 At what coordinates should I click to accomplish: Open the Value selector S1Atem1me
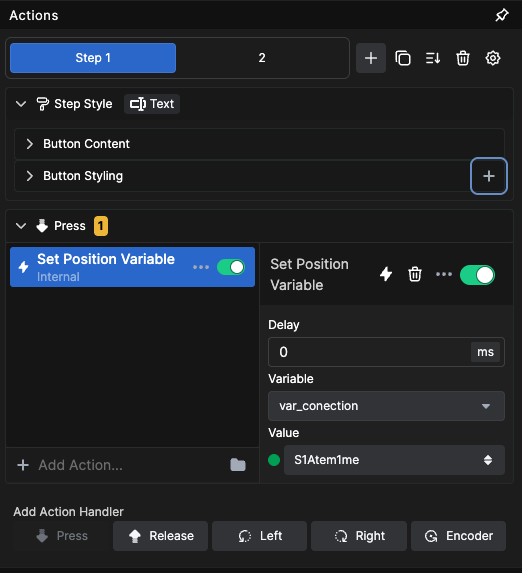click(394, 460)
